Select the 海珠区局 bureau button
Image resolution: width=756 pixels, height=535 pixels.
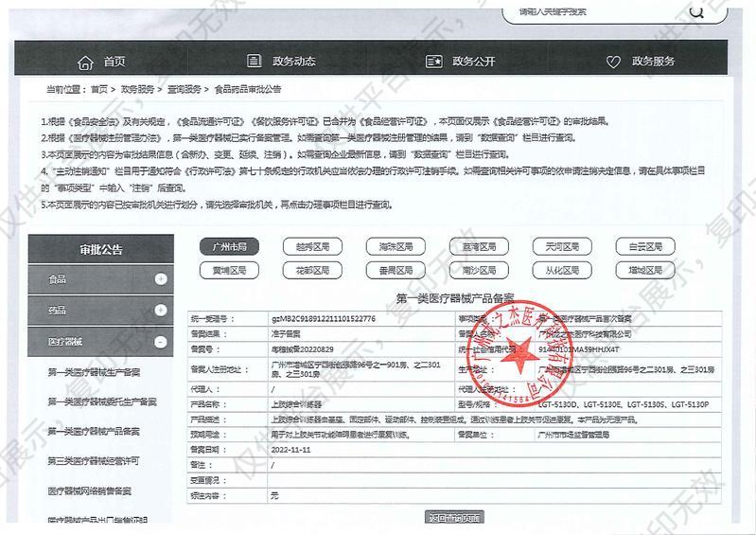tap(396, 246)
